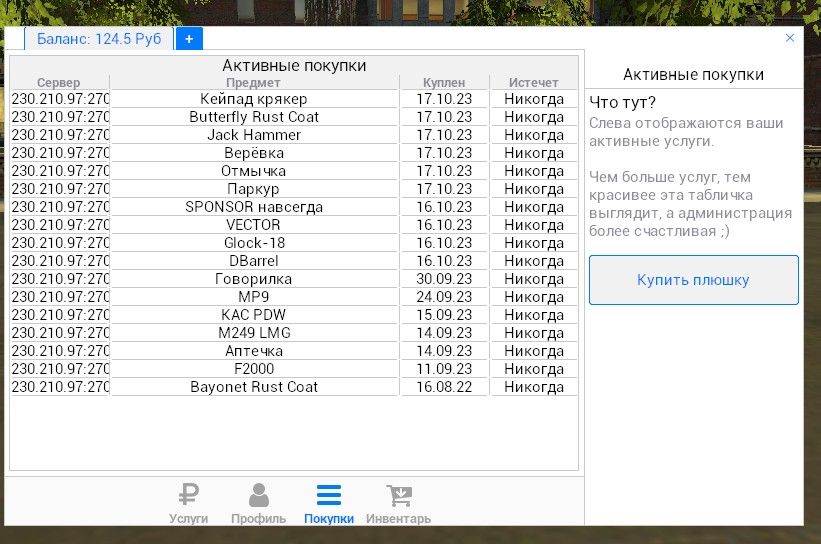Select the Butterfly Rust Coat row
This screenshot has height=544, width=821.
pos(294,117)
